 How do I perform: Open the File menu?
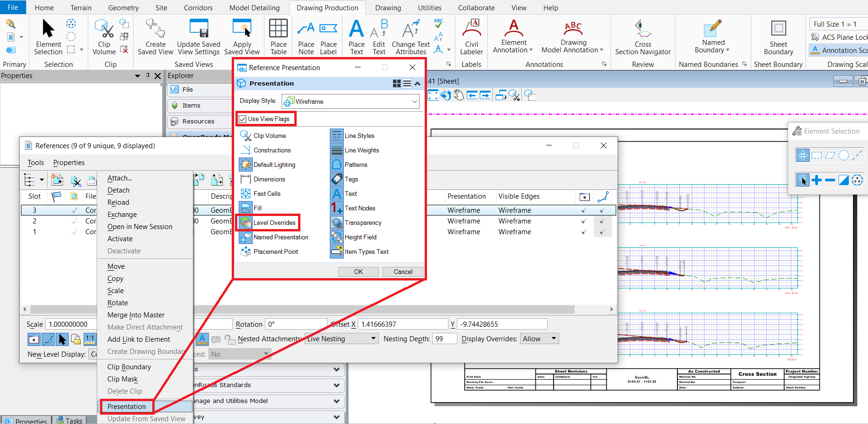pyautogui.click(x=13, y=7)
